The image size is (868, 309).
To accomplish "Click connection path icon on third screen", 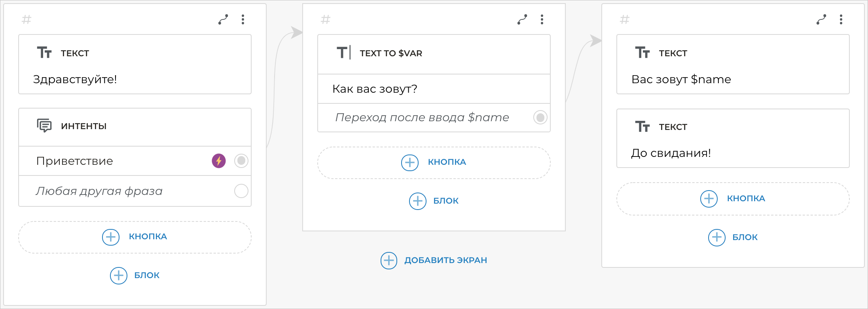I will tap(821, 19).
